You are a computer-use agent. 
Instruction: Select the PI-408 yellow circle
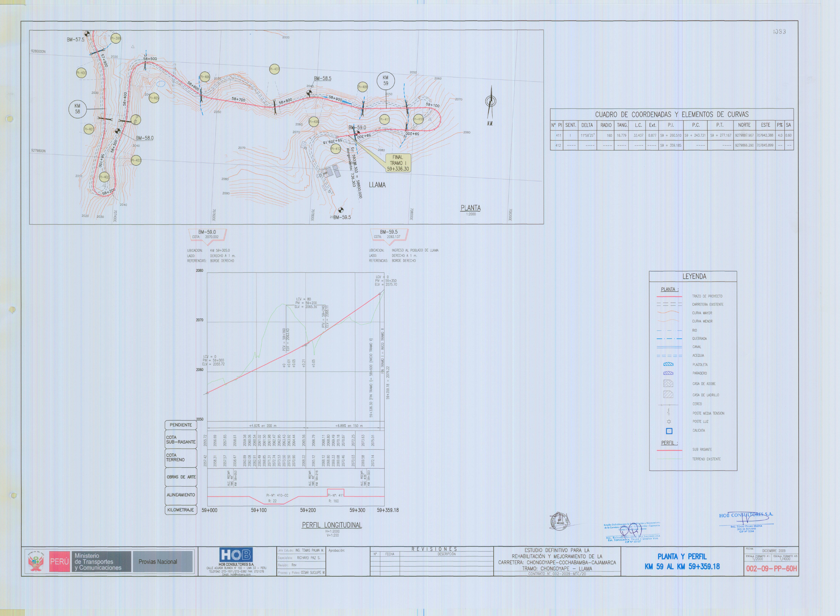pyautogui.click(x=314, y=122)
